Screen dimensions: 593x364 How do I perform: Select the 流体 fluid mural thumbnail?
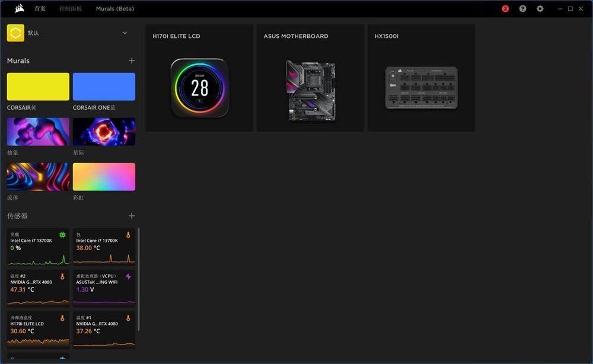[x=38, y=177]
